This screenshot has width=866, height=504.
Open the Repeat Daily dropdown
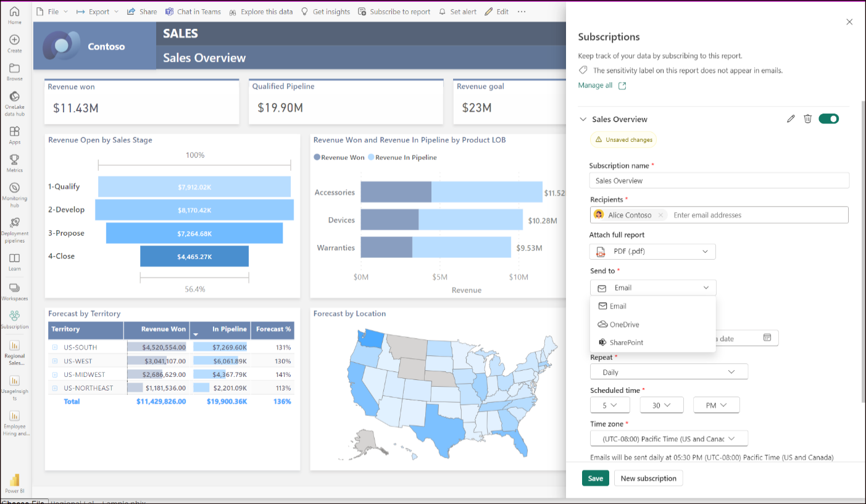668,372
